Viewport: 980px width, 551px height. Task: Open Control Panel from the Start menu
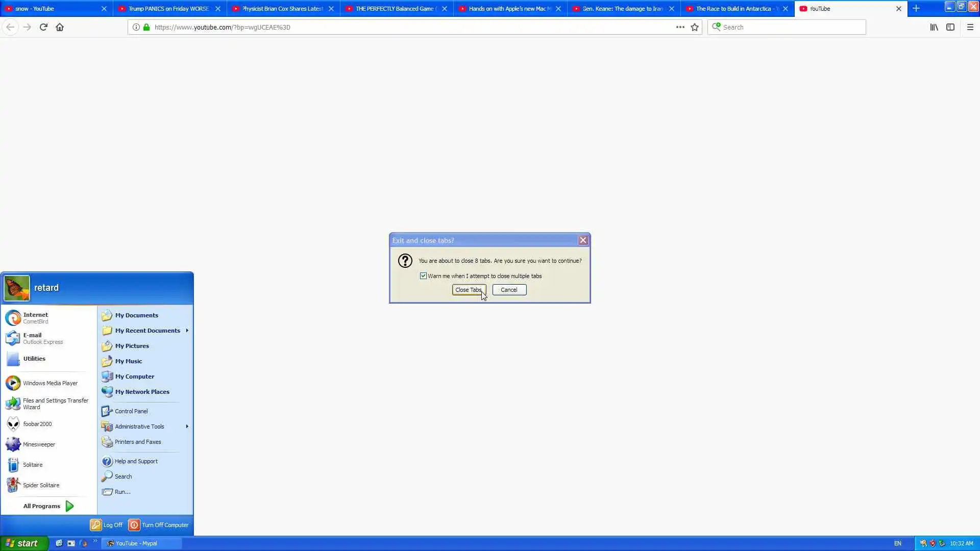pos(131,411)
